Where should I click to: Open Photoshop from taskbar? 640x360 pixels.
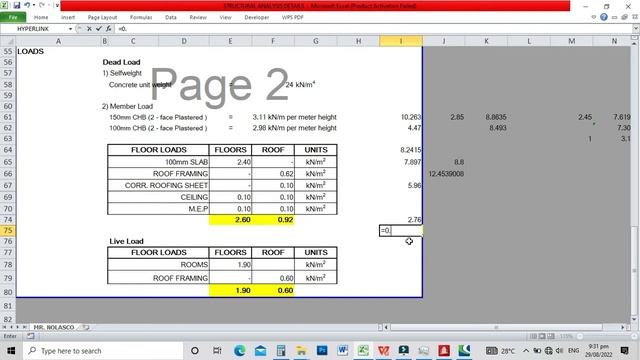(322, 351)
